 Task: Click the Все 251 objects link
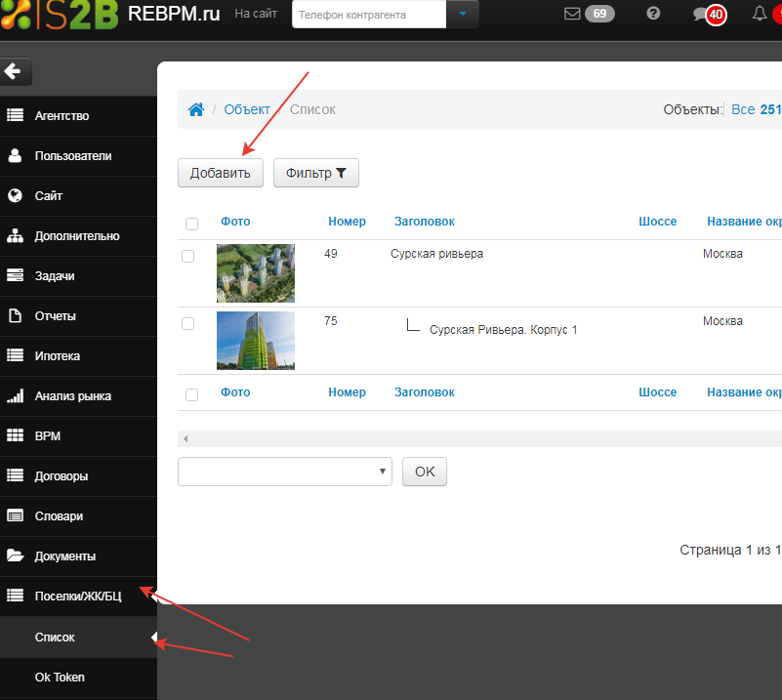(x=756, y=109)
